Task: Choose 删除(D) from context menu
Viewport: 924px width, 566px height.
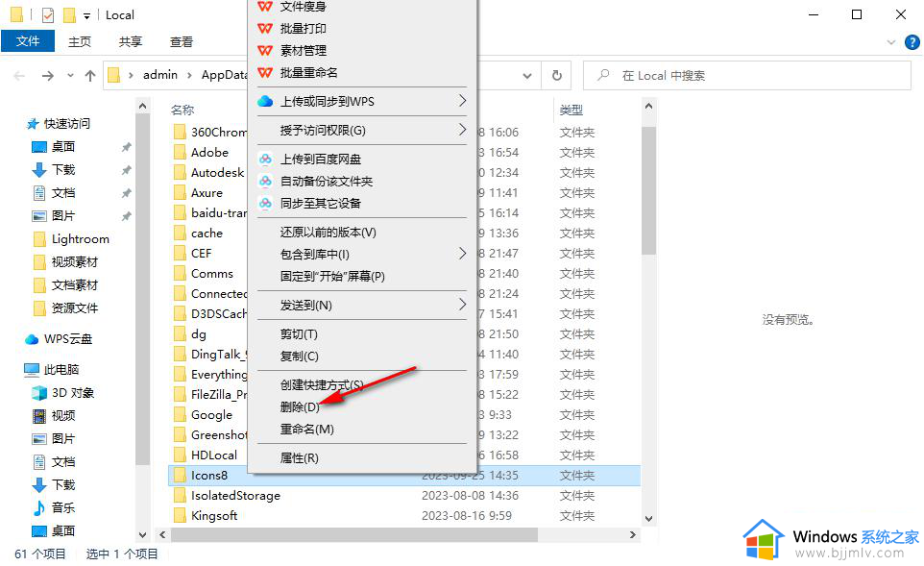Action: point(300,406)
